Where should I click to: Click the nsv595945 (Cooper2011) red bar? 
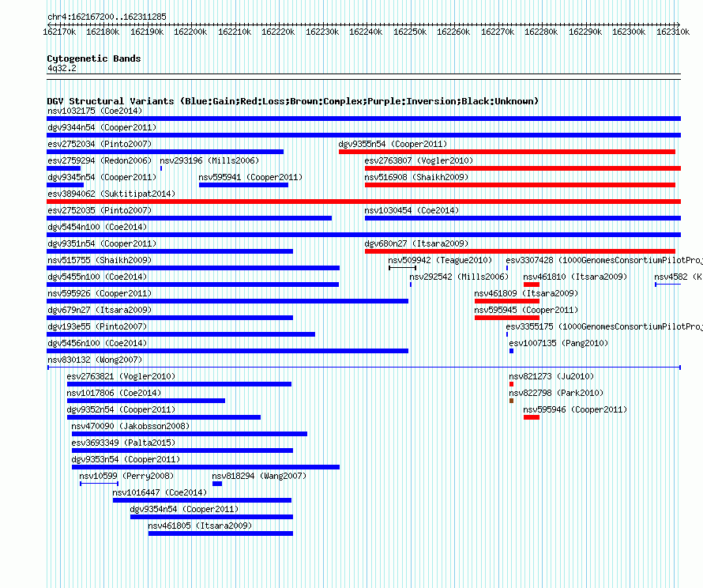[507, 318]
